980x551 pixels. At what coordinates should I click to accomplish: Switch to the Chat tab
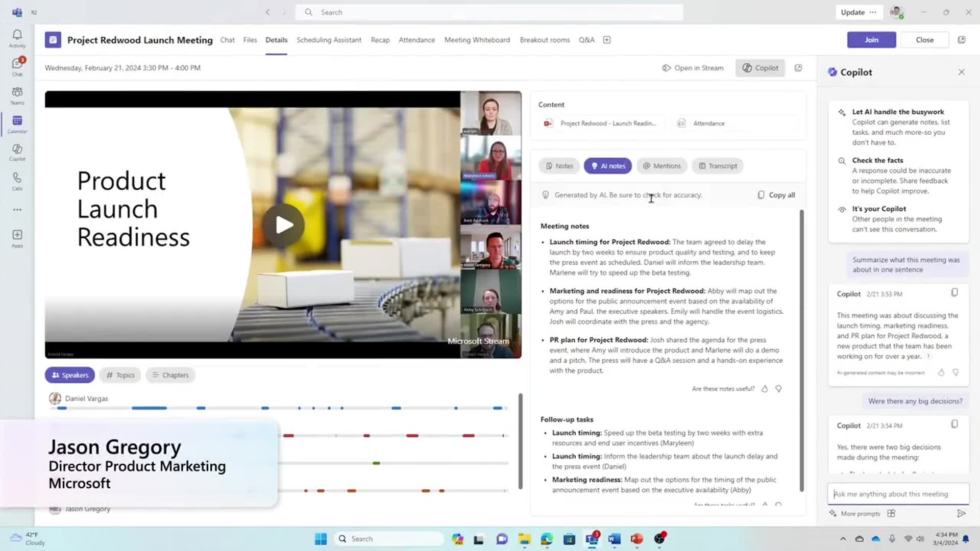[x=227, y=40]
